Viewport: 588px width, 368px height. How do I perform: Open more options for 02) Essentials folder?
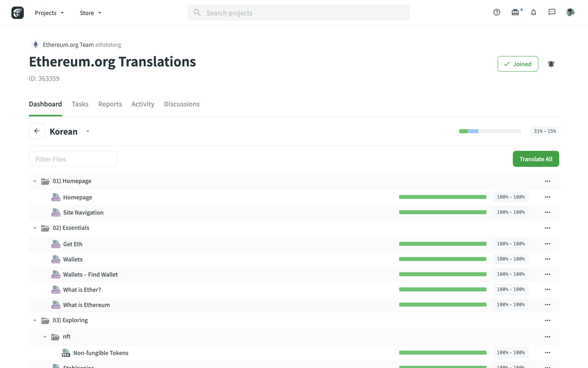click(x=548, y=228)
